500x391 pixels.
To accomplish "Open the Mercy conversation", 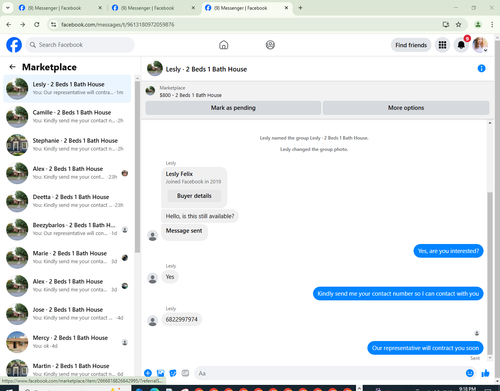I will tap(67, 342).
